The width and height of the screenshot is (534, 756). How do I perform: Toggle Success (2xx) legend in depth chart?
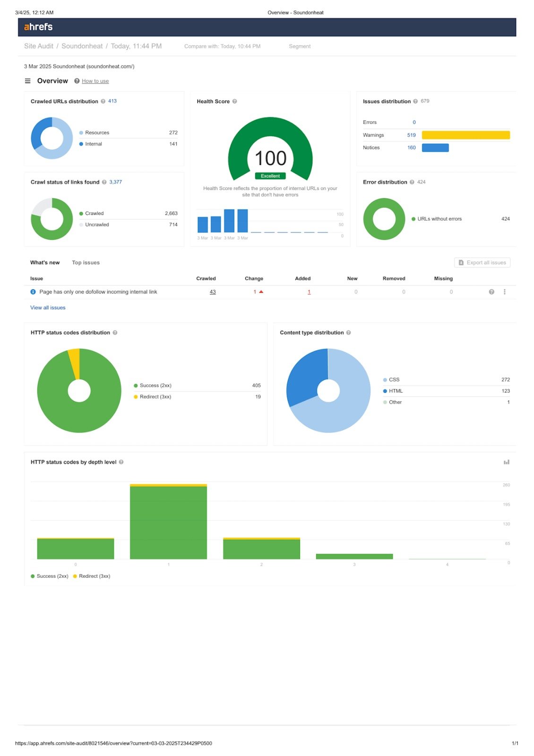coord(50,576)
